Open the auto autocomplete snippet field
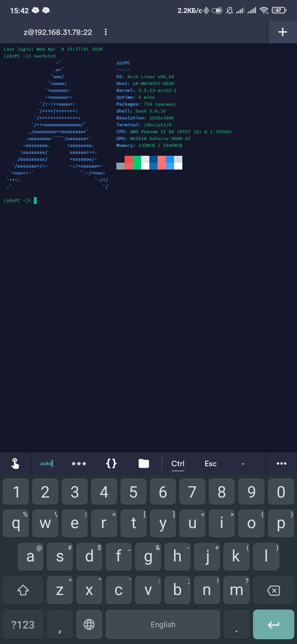The image size is (297, 644). [x=46, y=463]
